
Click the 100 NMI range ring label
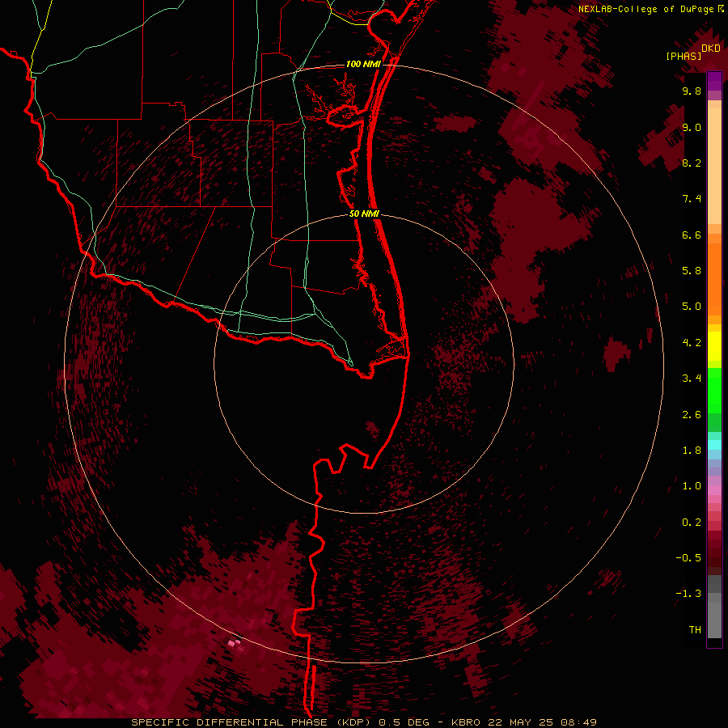click(x=363, y=64)
